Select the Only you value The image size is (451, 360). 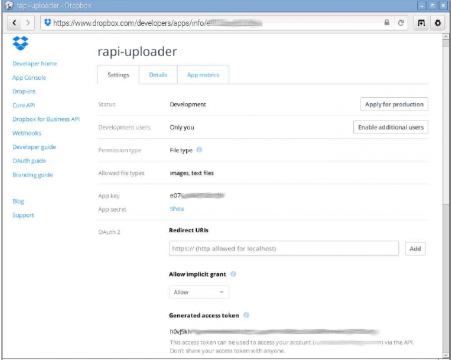click(x=182, y=127)
